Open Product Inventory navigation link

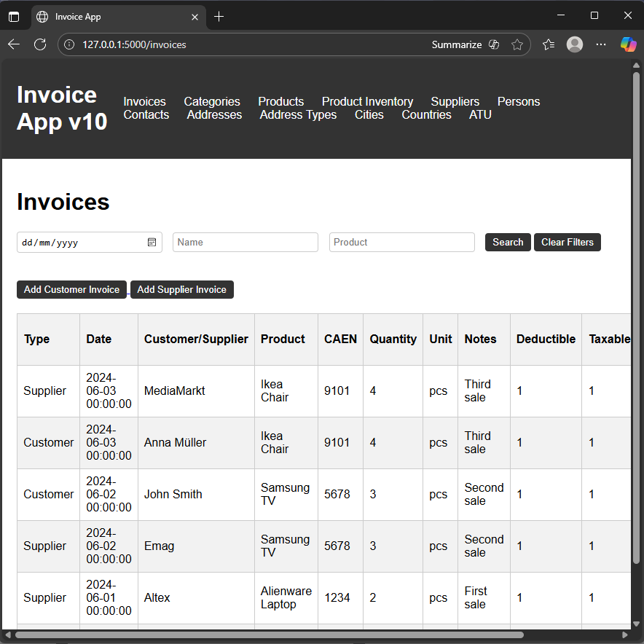point(367,101)
